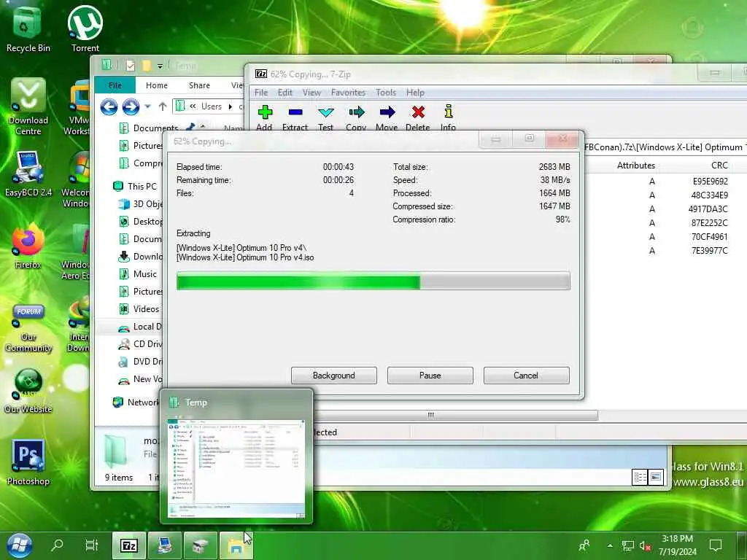Open the File tab in Explorer
This screenshot has width=747, height=560.
[x=115, y=85]
